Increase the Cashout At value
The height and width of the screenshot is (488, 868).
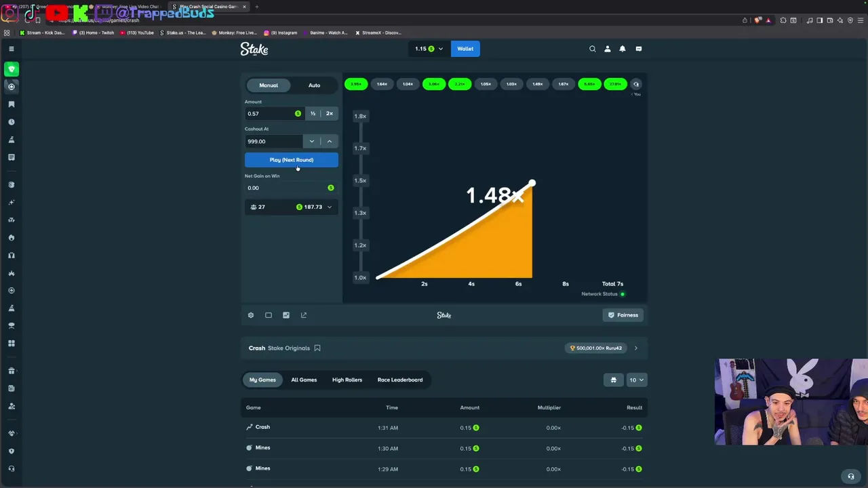pos(330,142)
